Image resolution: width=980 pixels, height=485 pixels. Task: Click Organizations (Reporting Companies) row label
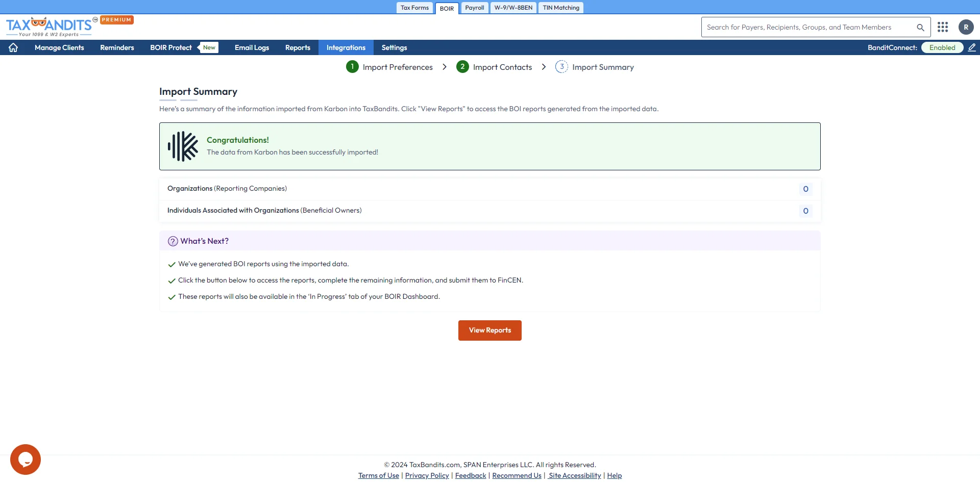click(227, 189)
